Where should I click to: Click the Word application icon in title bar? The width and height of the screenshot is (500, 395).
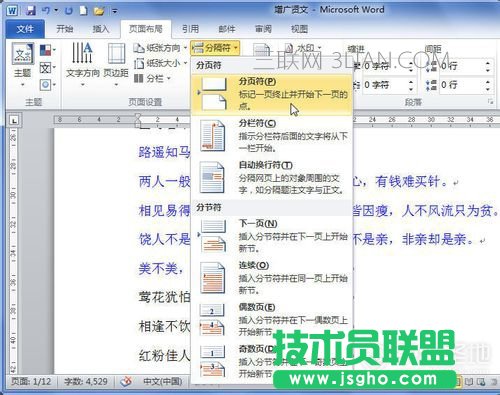[x=12, y=10]
